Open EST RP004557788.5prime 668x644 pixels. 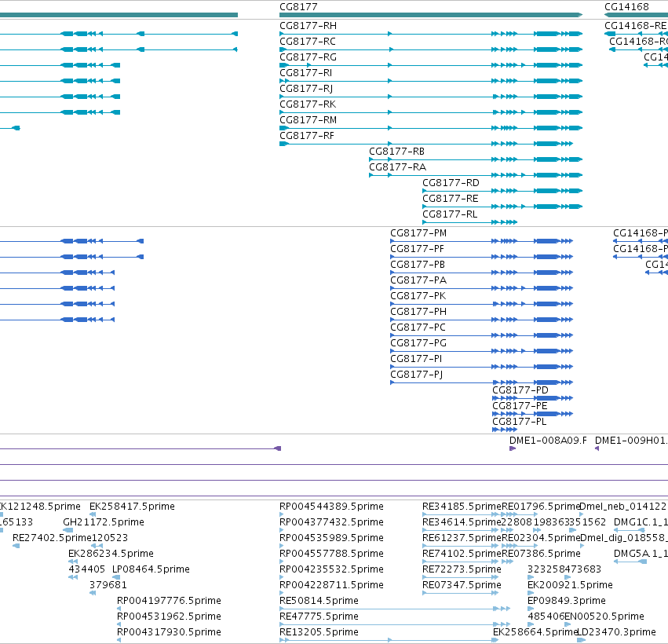click(331, 554)
